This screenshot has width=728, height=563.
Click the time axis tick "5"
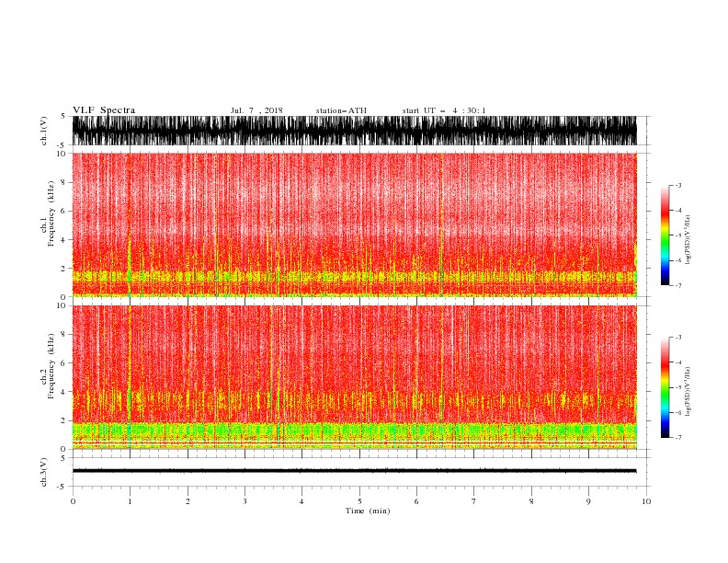click(x=359, y=501)
